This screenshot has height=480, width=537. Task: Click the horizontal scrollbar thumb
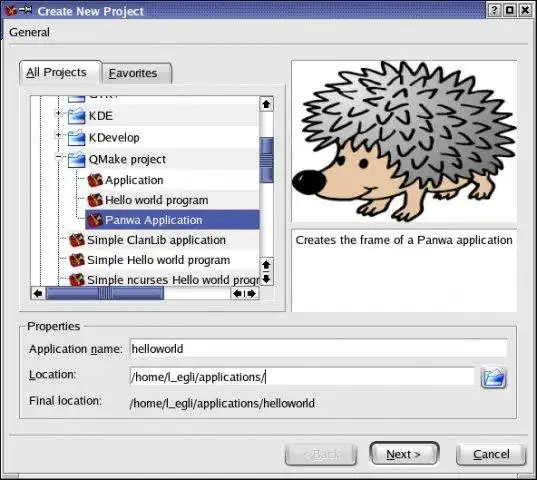point(105,293)
